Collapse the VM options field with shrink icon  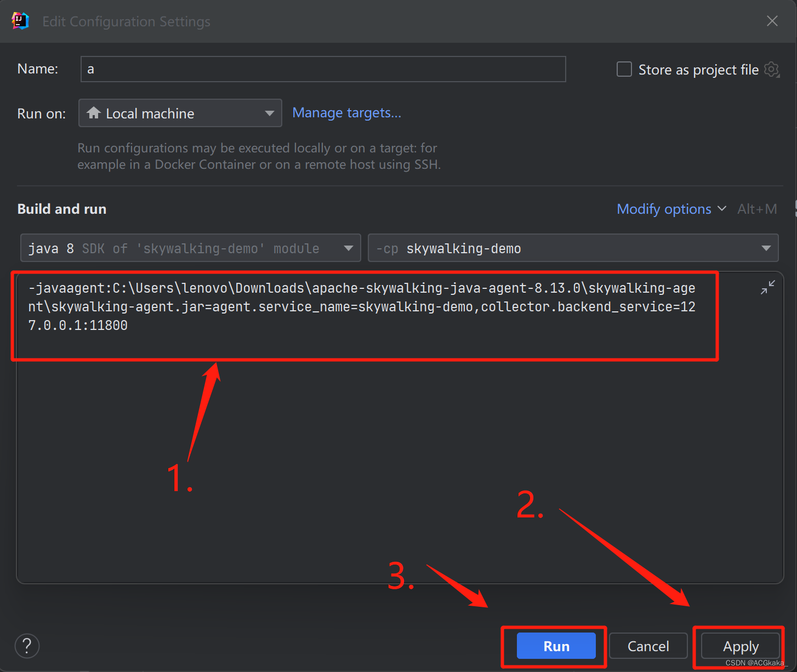point(768,287)
